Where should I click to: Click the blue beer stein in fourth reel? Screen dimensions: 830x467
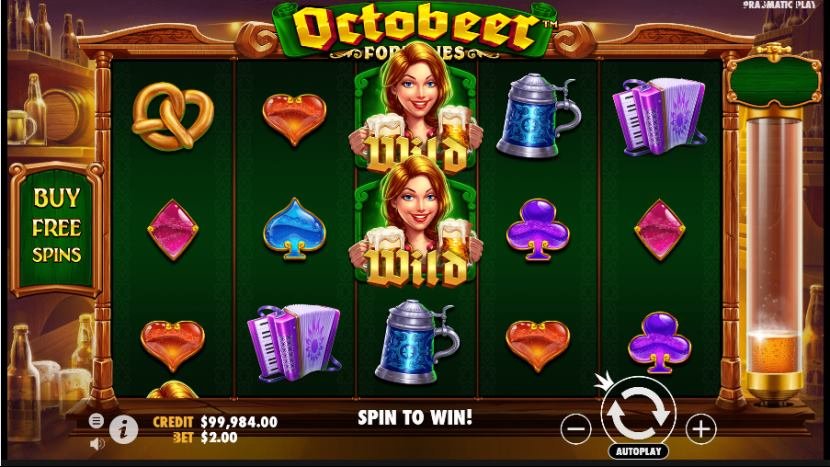click(538, 115)
